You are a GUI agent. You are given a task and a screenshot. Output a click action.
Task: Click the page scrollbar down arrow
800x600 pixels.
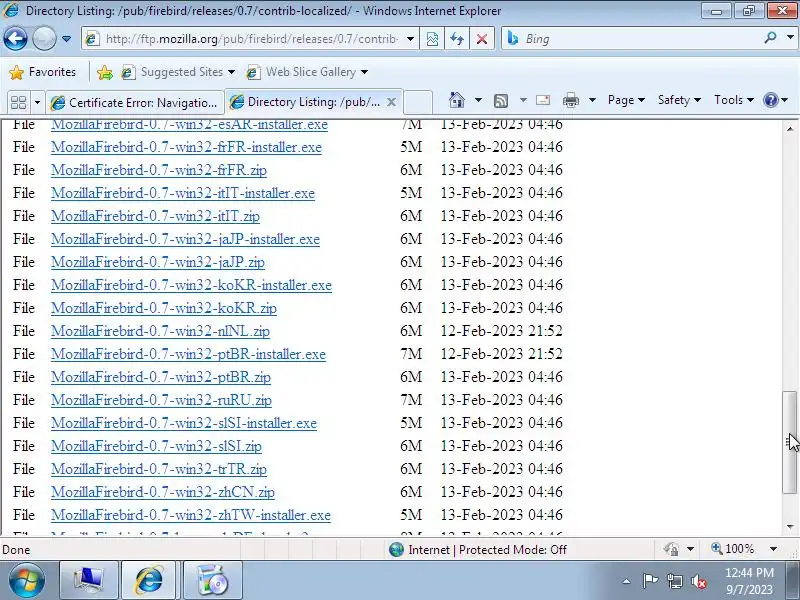click(790, 526)
